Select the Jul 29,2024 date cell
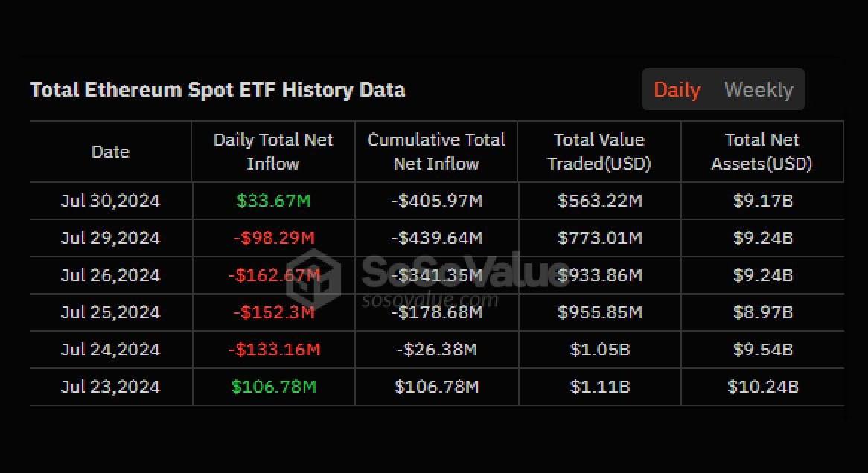The width and height of the screenshot is (868, 473). [x=110, y=238]
